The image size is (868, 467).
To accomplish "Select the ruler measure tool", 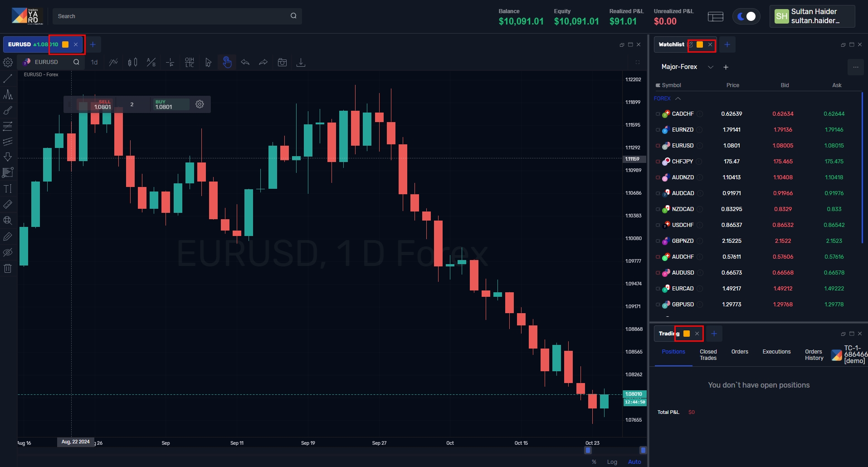I will click(8, 205).
